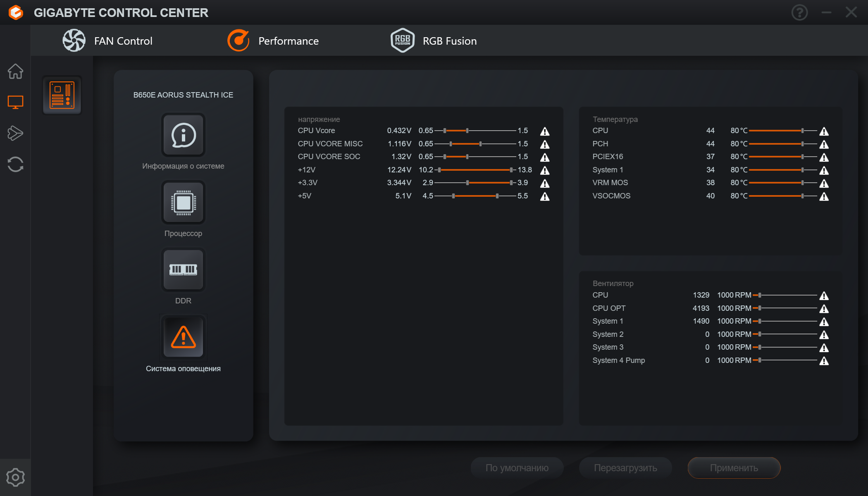The height and width of the screenshot is (496, 868).
Task: Click the По умолчанию button
Action: 517,468
